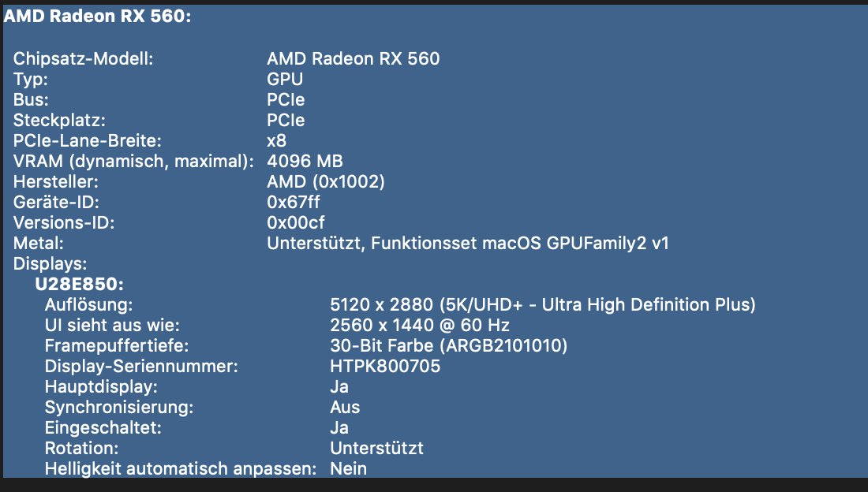Image resolution: width=868 pixels, height=492 pixels.
Task: Select the Display-Seriennummer HTPK800705 value
Action: click(x=384, y=367)
